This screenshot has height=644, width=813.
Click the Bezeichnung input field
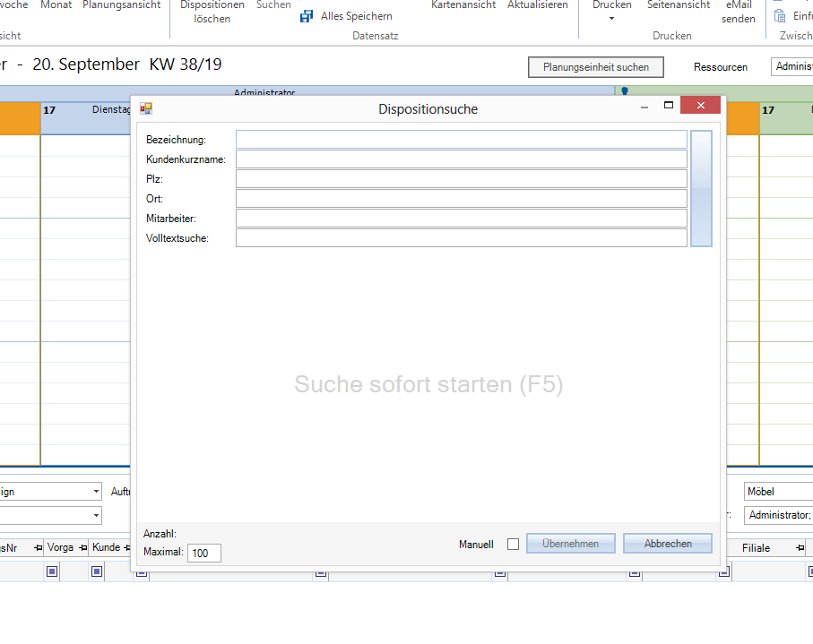click(461, 139)
